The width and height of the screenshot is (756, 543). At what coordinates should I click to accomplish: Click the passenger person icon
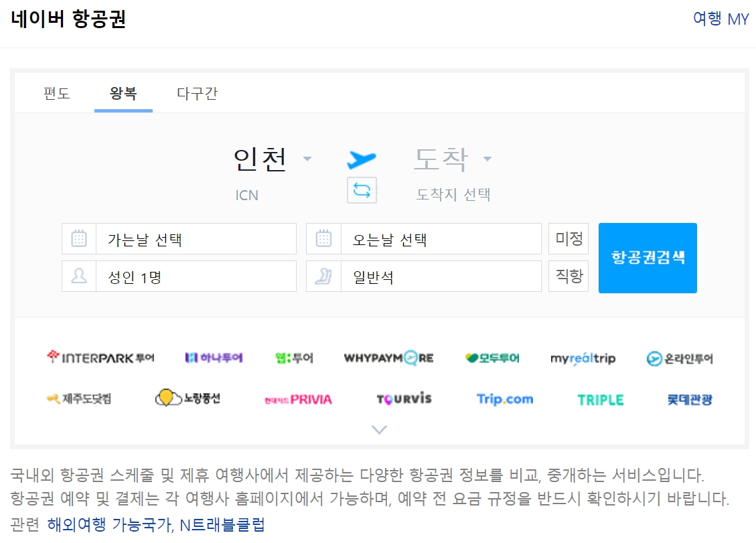click(79, 277)
